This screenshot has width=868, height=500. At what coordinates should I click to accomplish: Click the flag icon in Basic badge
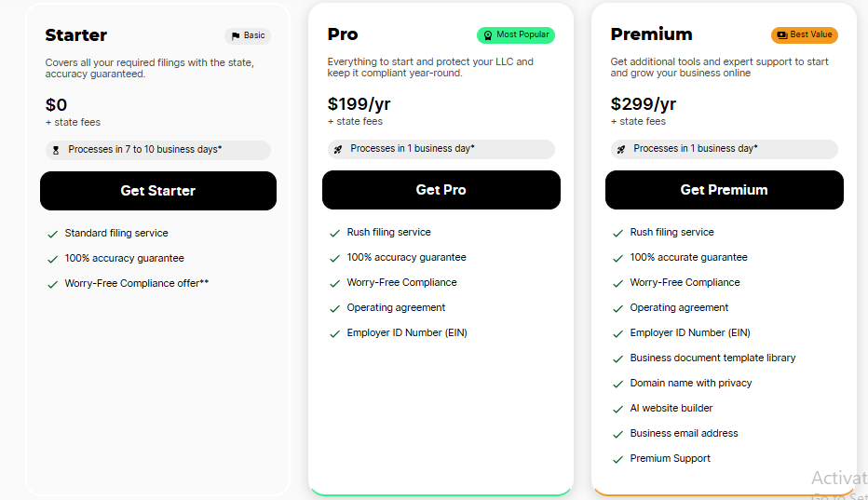tap(236, 36)
